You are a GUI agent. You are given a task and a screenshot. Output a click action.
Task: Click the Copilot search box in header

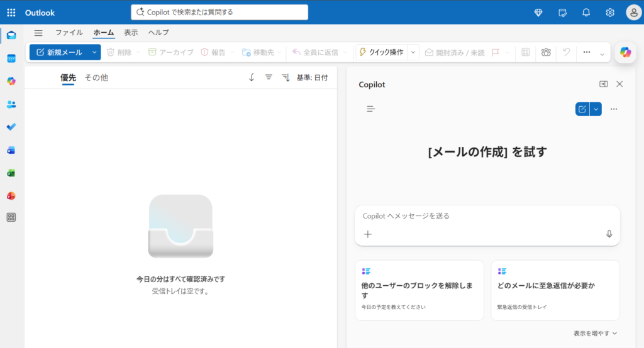pos(219,13)
